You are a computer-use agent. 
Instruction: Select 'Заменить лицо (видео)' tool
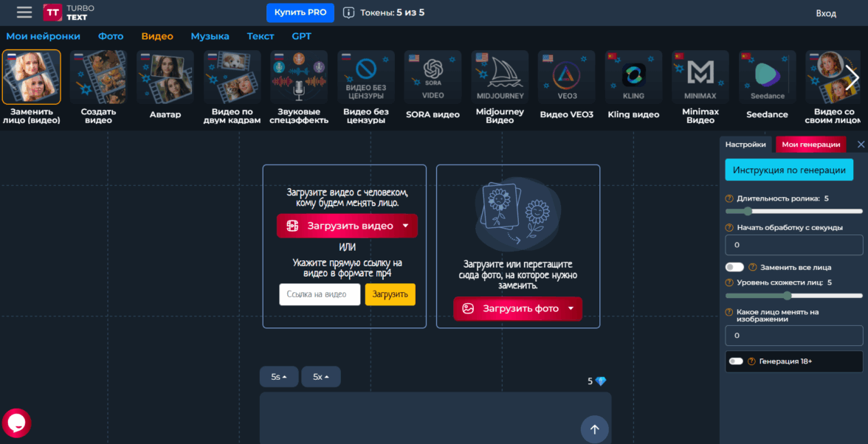click(x=32, y=87)
